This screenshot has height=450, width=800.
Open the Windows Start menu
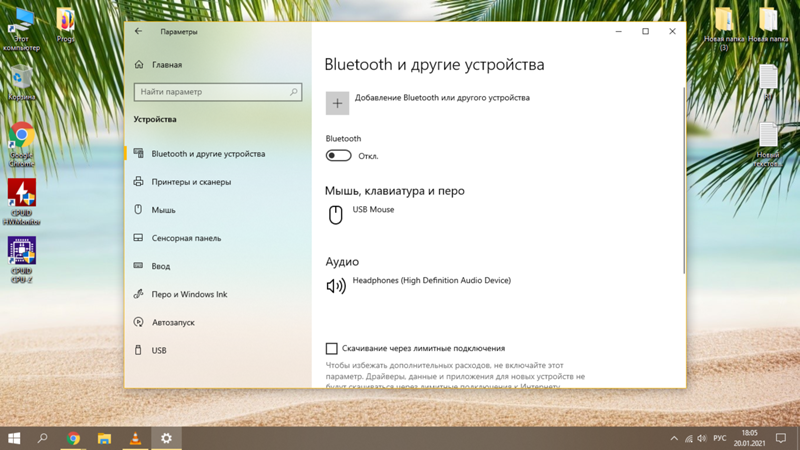pos(14,438)
